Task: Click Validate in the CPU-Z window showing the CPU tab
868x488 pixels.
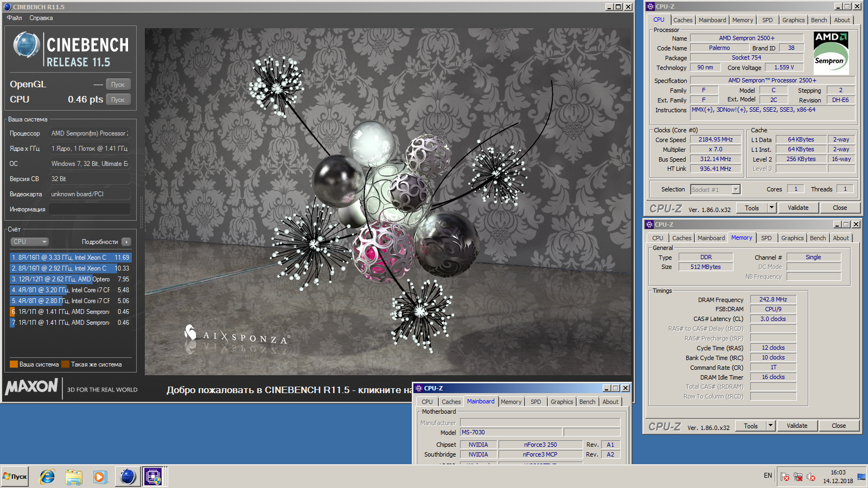Action: 798,208
